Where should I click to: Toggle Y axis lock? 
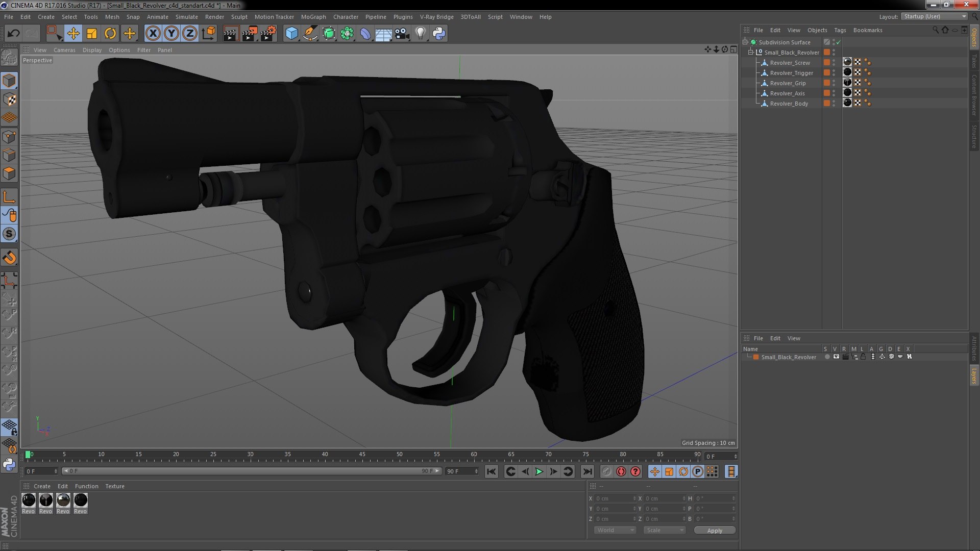[x=171, y=34]
